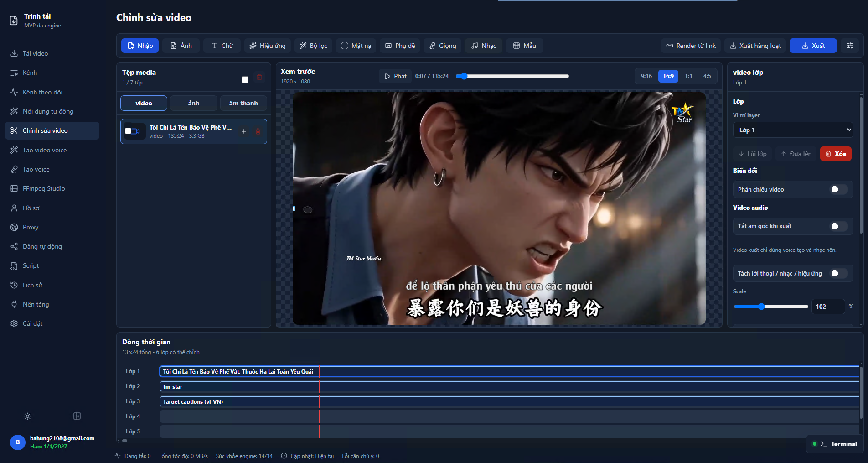Select Lớp 1 video clip on timeline

click(509, 371)
